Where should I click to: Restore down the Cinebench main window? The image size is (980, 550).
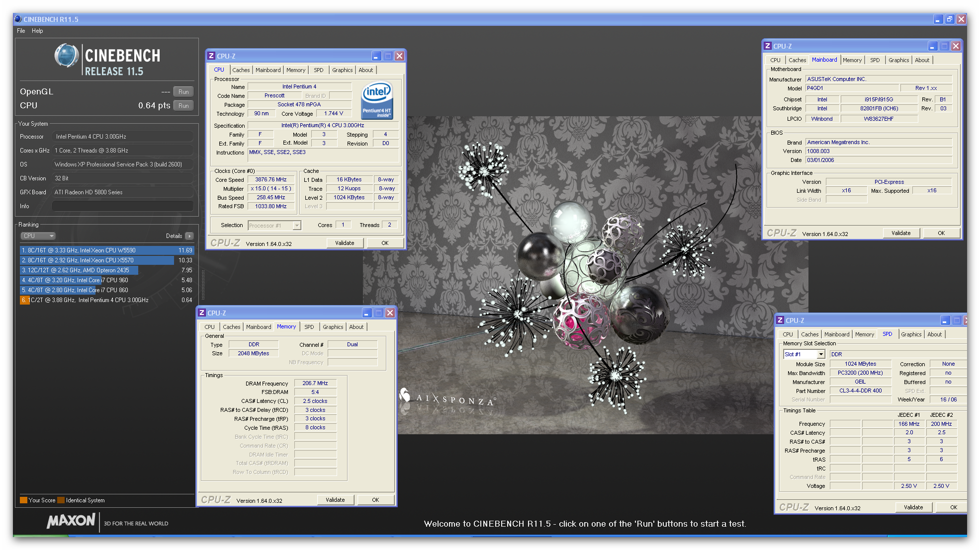(x=950, y=19)
